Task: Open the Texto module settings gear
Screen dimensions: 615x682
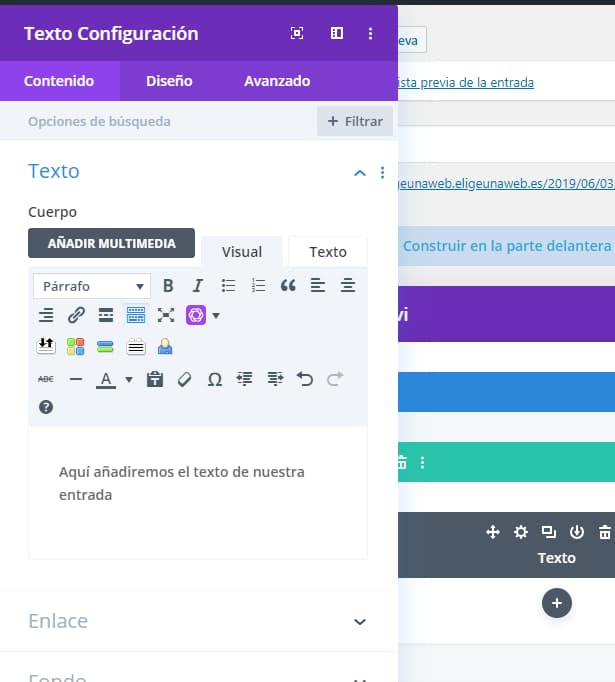Action: [x=520, y=532]
